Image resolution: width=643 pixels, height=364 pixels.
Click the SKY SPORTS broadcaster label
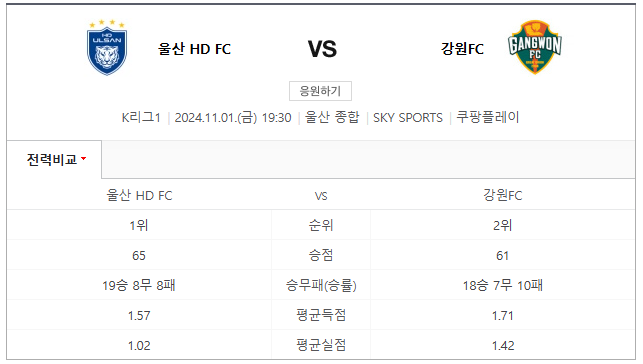[408, 118]
